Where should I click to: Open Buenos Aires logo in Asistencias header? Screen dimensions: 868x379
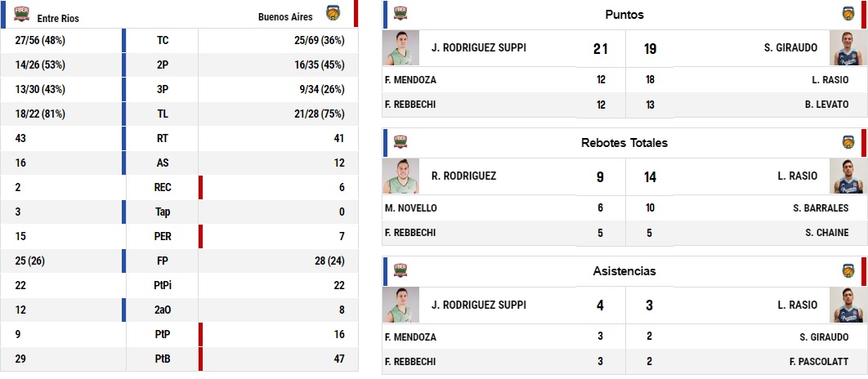click(x=849, y=270)
